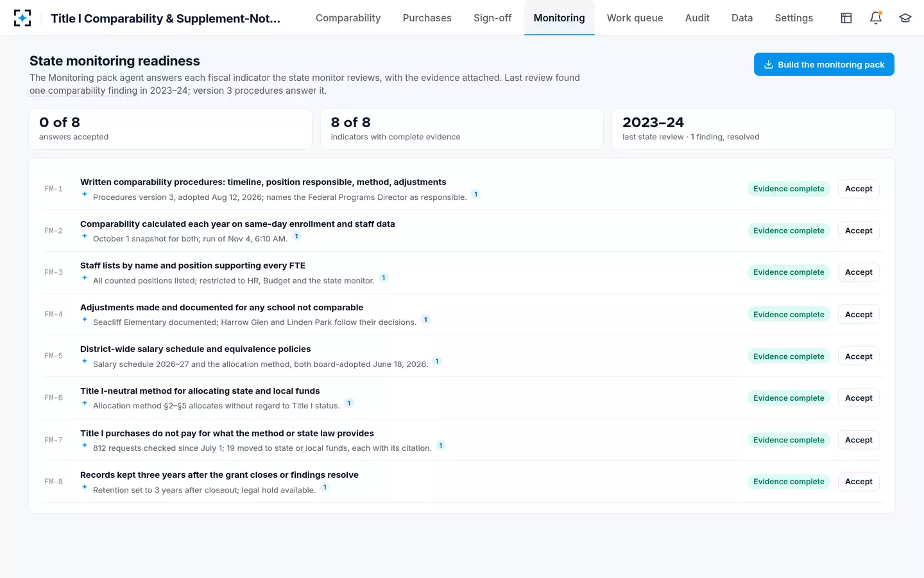The height and width of the screenshot is (578, 924).
Task: Accept the FM-3 staff lists answer
Action: coord(859,272)
